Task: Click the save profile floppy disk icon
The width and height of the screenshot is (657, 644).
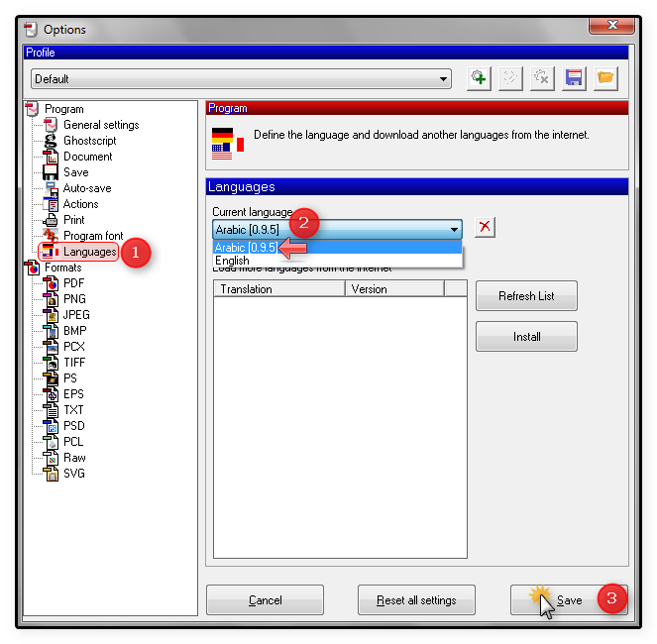Action: 574,78
